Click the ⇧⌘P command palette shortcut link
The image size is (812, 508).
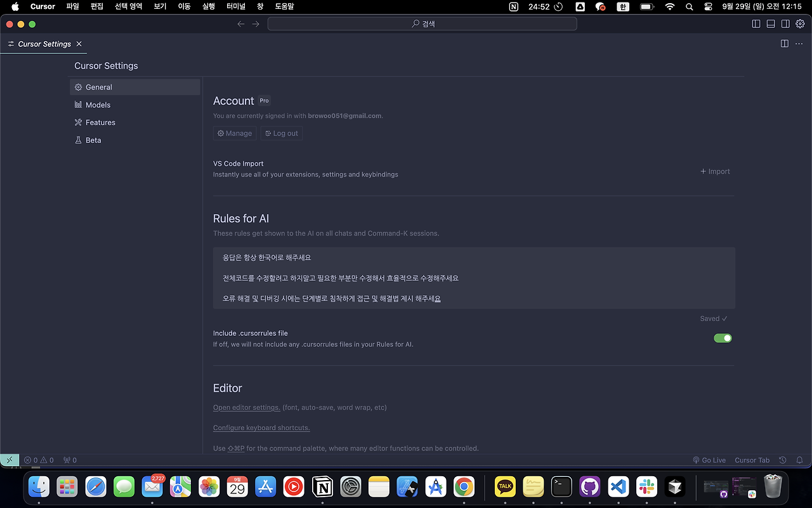click(x=236, y=448)
